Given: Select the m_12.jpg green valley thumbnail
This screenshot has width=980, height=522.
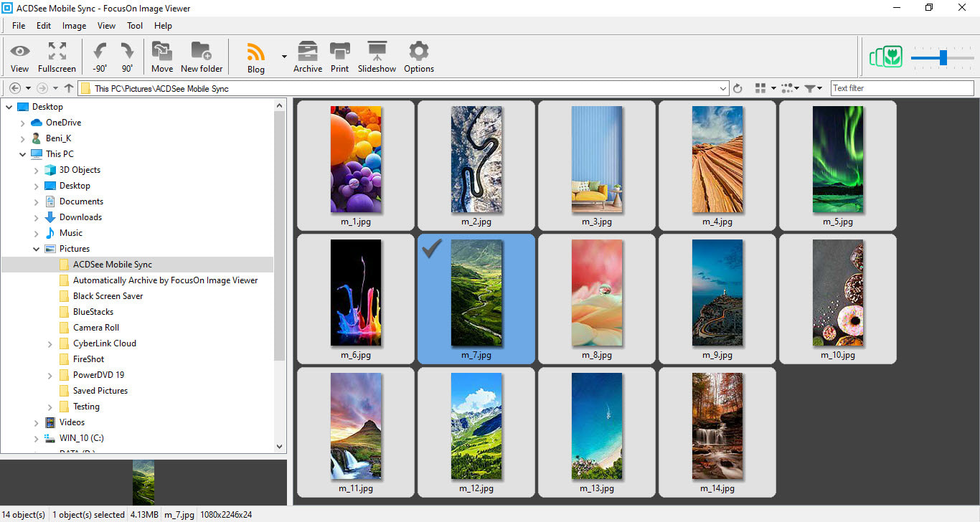Looking at the screenshot, I should pos(476,427).
